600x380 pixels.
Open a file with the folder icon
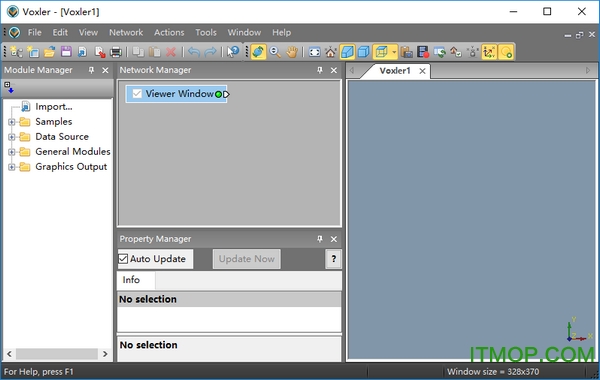pyautogui.click(x=49, y=52)
